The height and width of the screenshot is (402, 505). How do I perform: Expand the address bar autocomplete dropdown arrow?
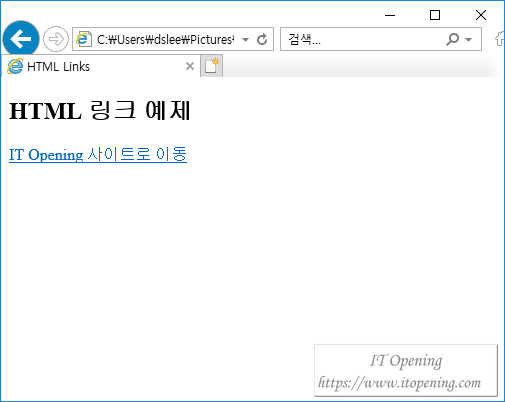click(246, 40)
